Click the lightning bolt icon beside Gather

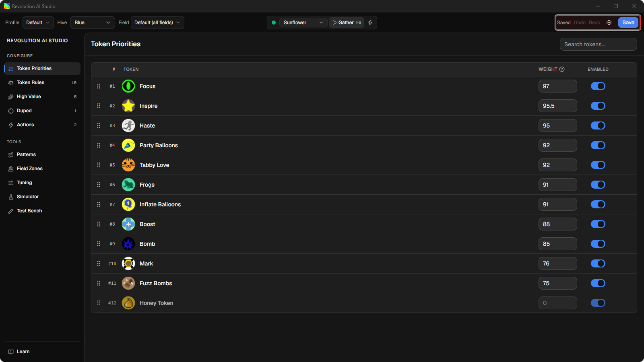click(x=370, y=23)
